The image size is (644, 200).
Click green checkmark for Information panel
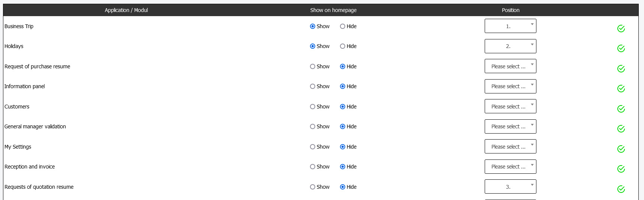tap(621, 89)
